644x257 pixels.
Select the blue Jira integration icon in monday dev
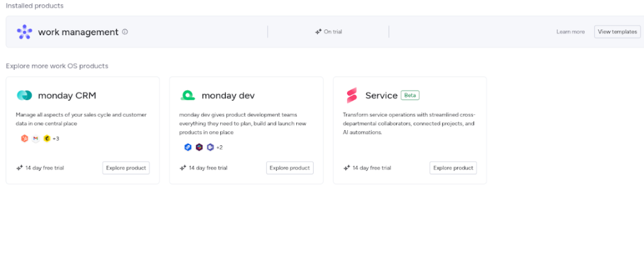(187, 147)
